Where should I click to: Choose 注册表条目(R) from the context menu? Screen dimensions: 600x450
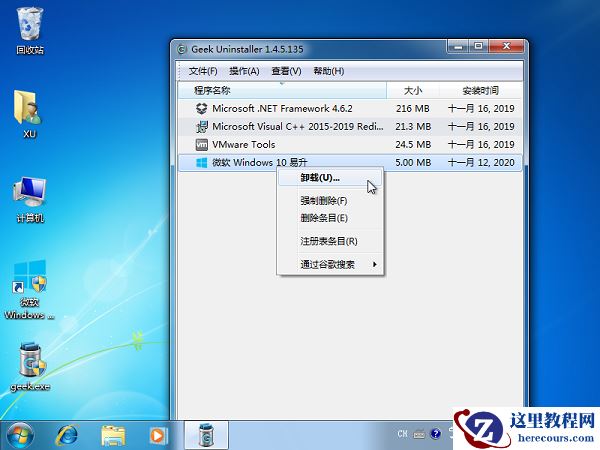click(x=330, y=241)
